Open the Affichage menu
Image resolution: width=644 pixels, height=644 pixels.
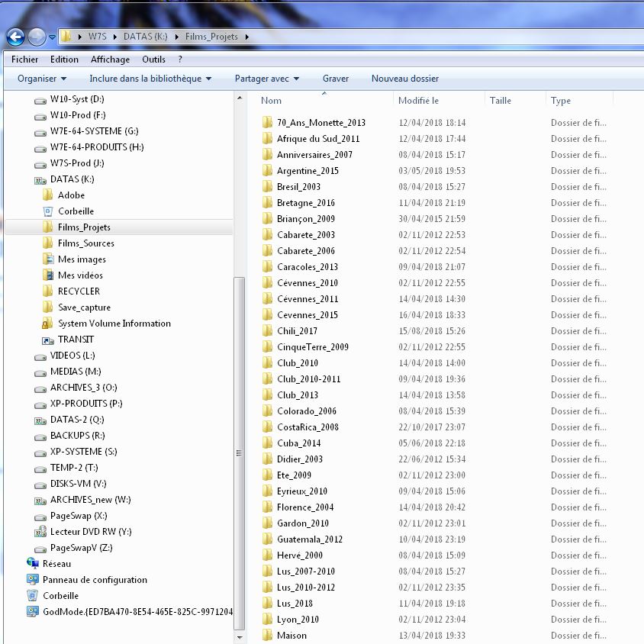click(x=110, y=60)
